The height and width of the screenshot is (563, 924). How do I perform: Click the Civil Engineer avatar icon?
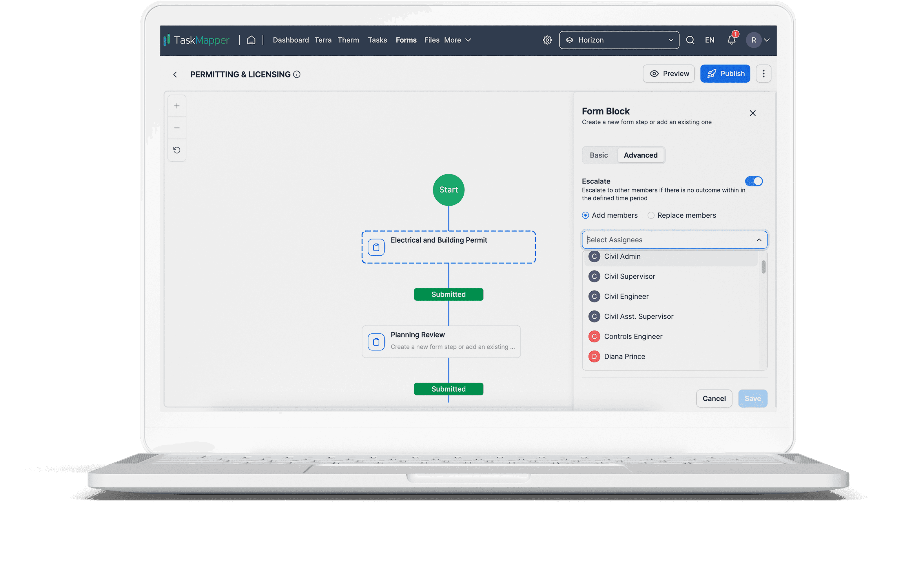pos(594,297)
